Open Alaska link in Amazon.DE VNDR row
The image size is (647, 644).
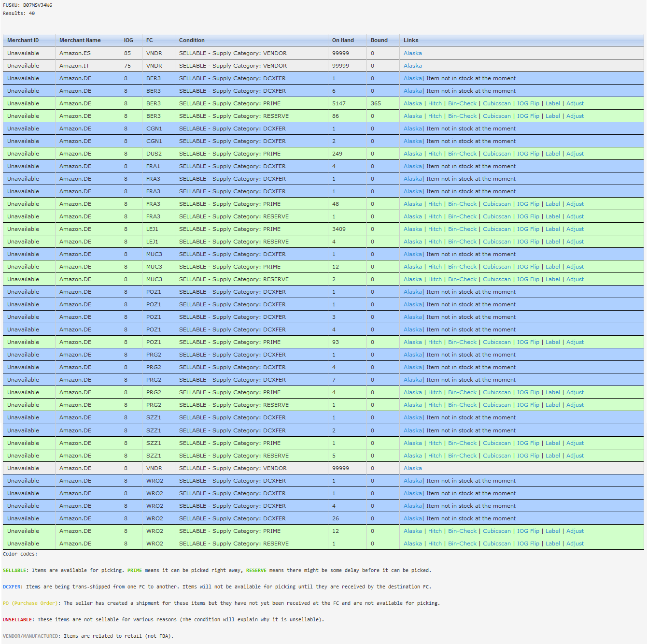click(x=412, y=468)
